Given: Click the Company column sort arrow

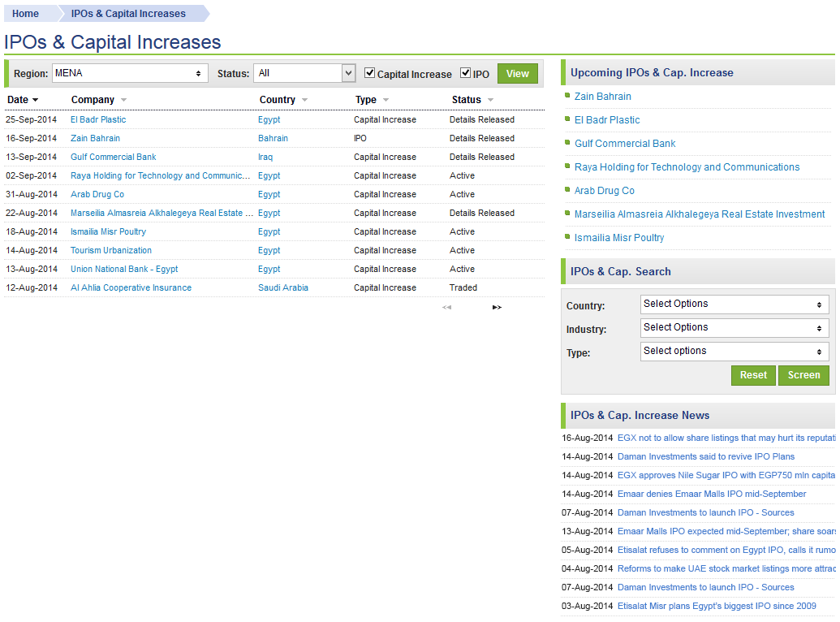Looking at the screenshot, I should click(123, 100).
